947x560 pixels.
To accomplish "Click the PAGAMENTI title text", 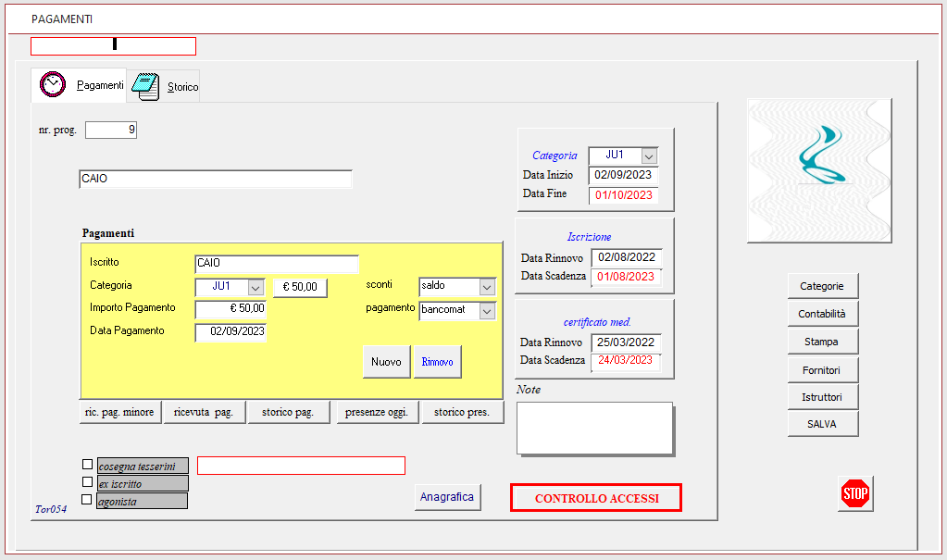I will 62,19.
